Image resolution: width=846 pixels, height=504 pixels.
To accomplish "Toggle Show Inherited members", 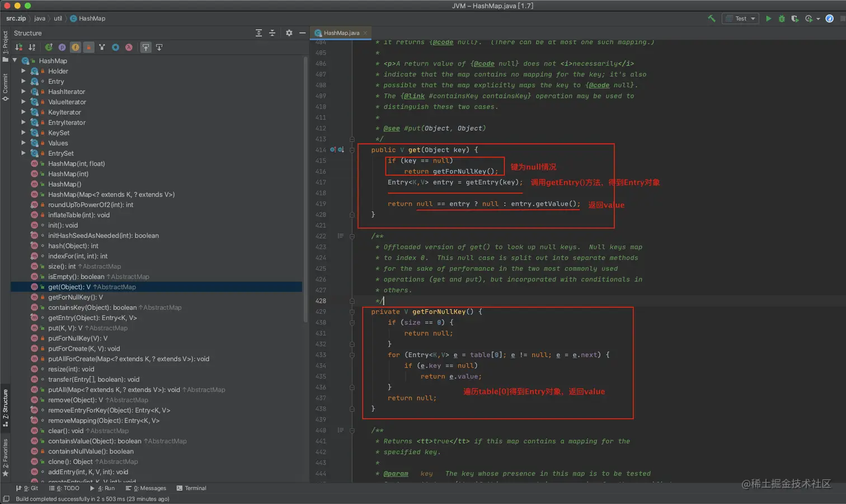I will [49, 48].
